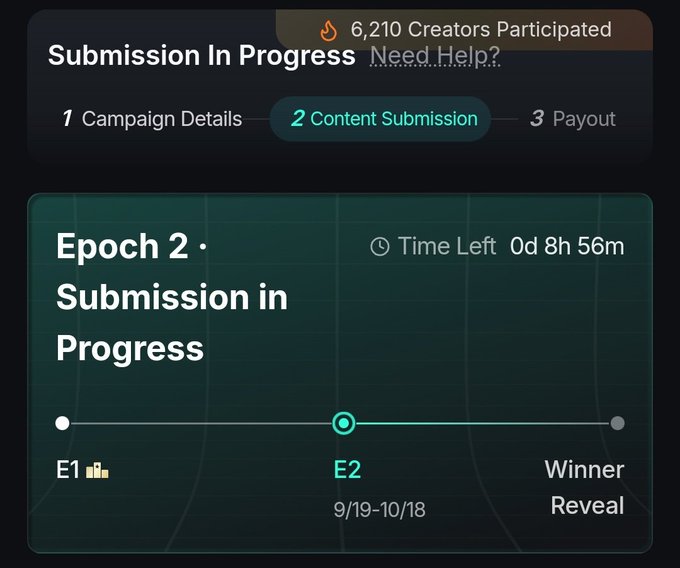Screen dimensions: 680x568
Task: Click the Submission In Progress title
Action: point(202,56)
